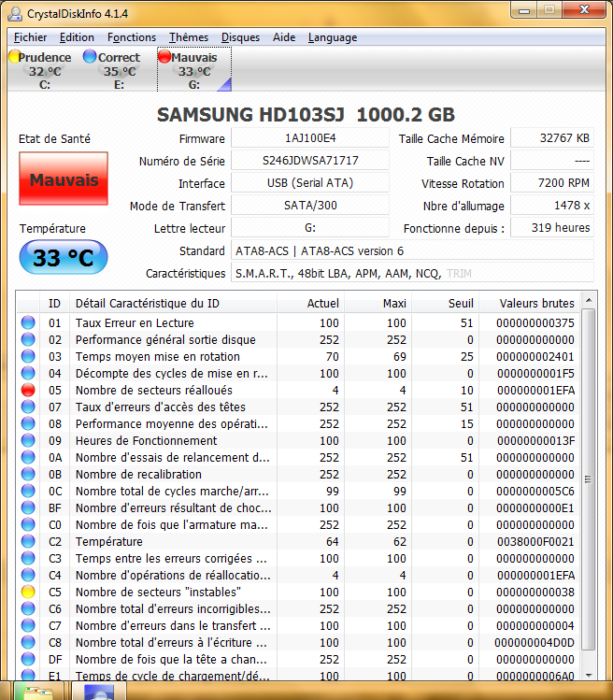Select the row 'Taux Erreur en Lecture'
The height and width of the screenshot is (700, 613).
[299, 322]
